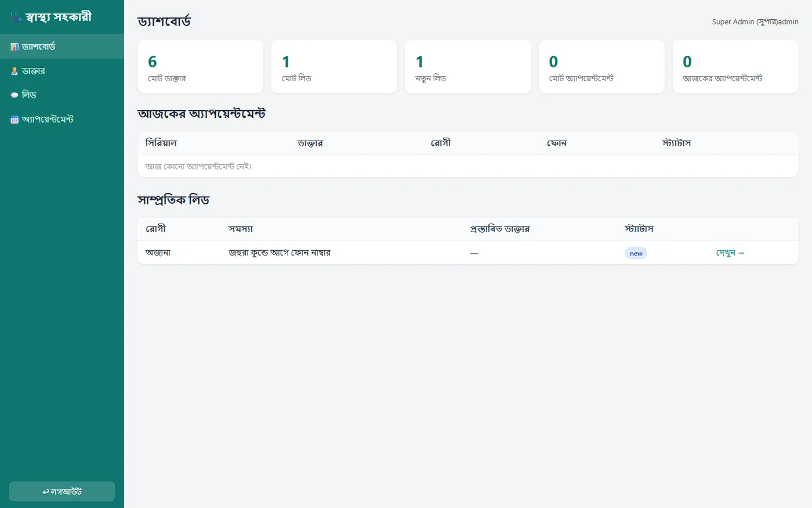812x508 pixels.
Task: Select the আজকের অ্যাপয়েন্টমেন্ট stat card showing 0
Action: pyautogui.click(x=735, y=67)
